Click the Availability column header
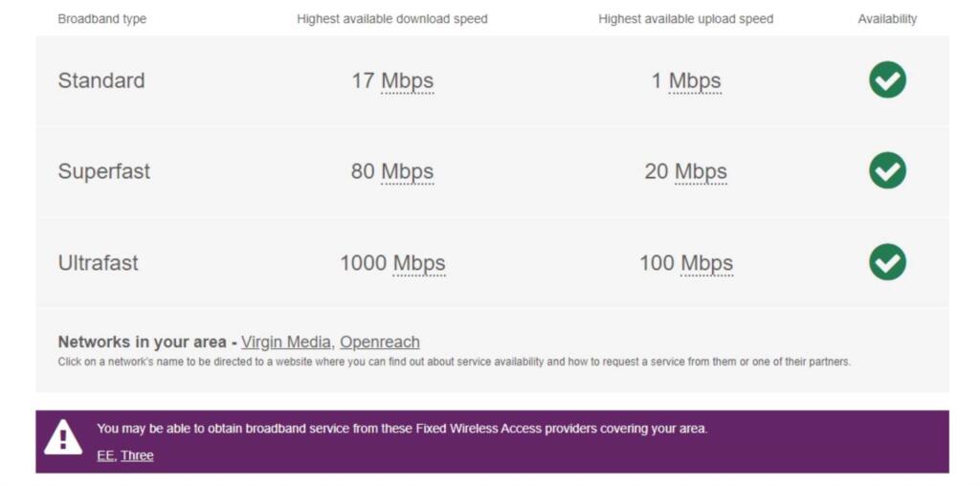 point(887,18)
